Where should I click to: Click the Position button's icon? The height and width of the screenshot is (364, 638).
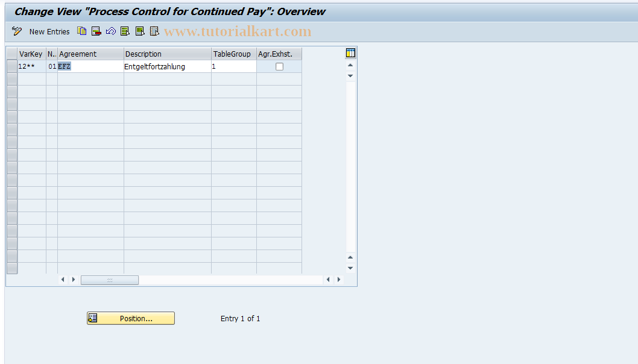click(93, 318)
